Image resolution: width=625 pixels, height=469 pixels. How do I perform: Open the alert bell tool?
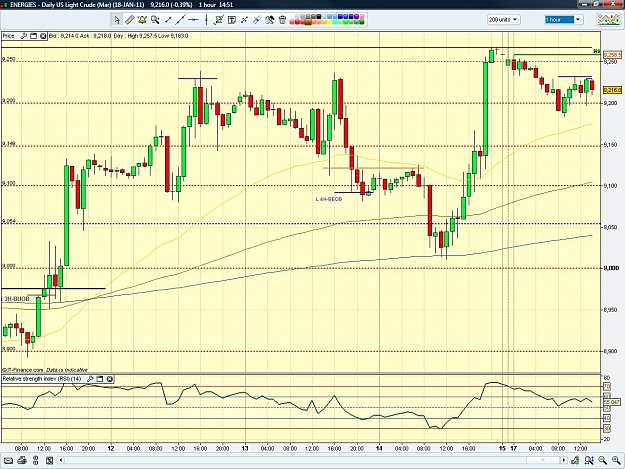tap(142, 20)
